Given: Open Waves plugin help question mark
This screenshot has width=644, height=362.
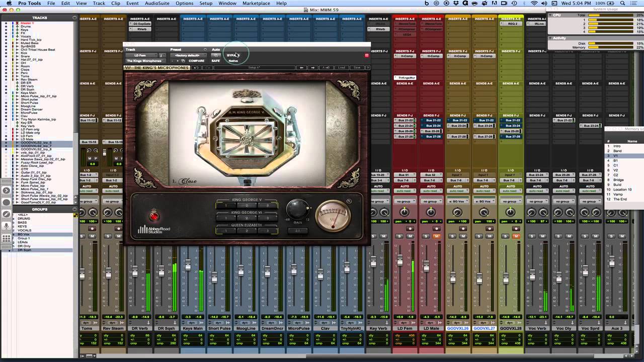Looking at the screenshot, I should coord(367,68).
